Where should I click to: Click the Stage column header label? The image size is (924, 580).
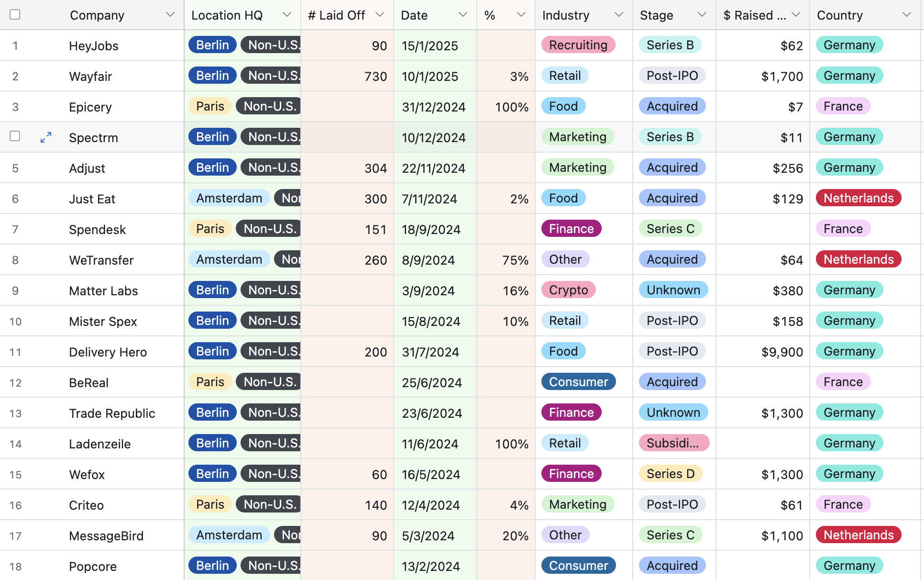click(x=657, y=15)
